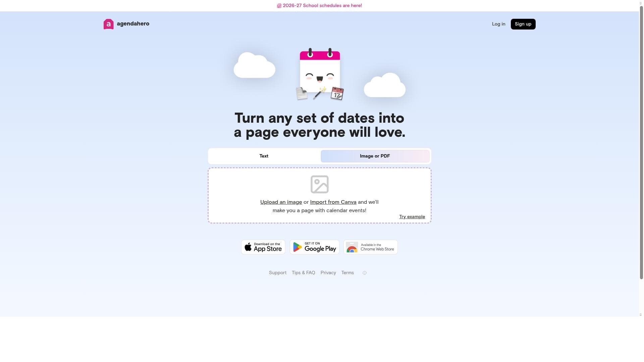
Task: Open the 2026-27 School schedules announcement
Action: tap(322, 6)
